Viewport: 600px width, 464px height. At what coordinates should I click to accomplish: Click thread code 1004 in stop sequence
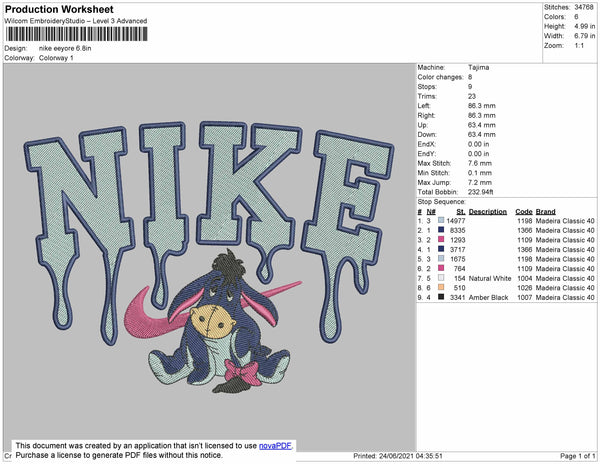tap(525, 278)
